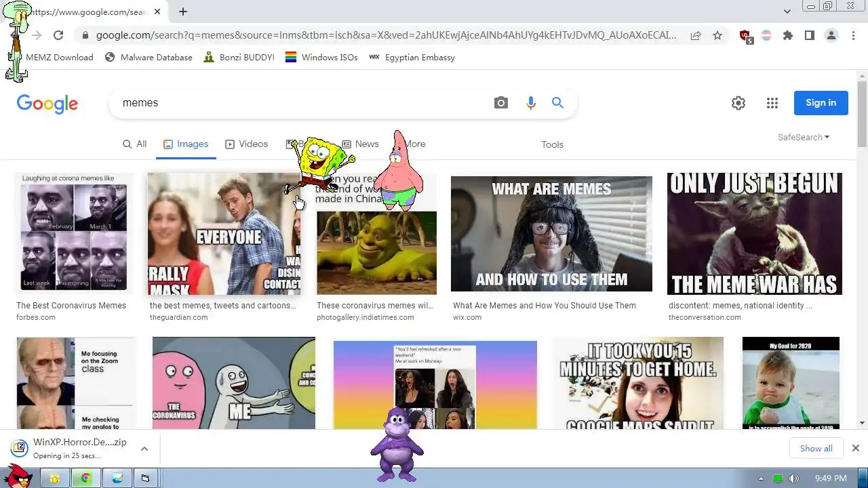The width and height of the screenshot is (868, 488).
Task: Open Google settings gear icon
Action: pyautogui.click(x=738, y=103)
